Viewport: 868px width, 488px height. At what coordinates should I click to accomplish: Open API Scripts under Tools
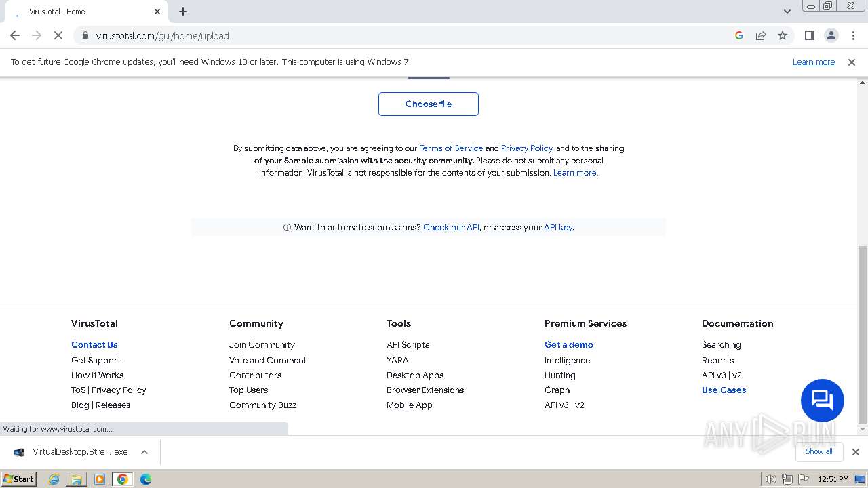pyautogui.click(x=408, y=344)
